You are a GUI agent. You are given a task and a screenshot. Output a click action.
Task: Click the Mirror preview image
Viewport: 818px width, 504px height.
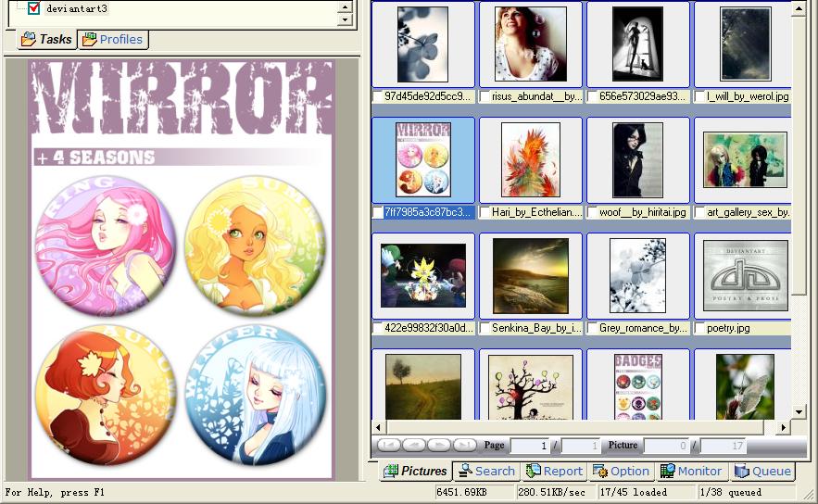[x=182, y=270]
